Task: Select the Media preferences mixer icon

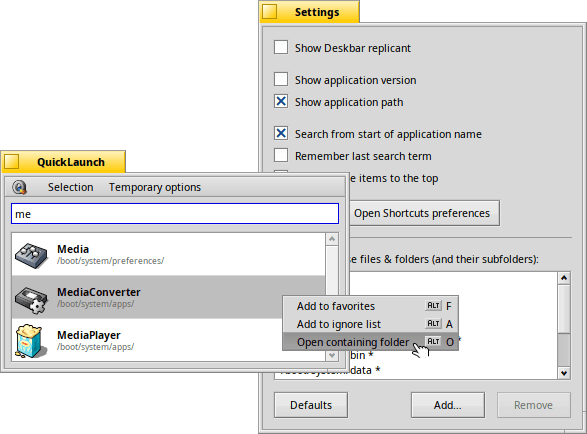Action: click(x=31, y=256)
